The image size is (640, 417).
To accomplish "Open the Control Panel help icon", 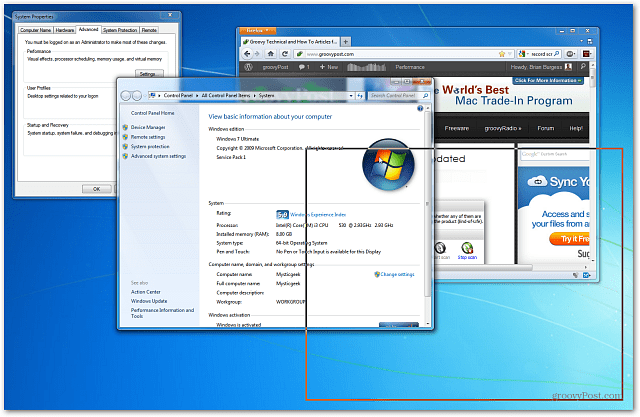I will point(420,108).
